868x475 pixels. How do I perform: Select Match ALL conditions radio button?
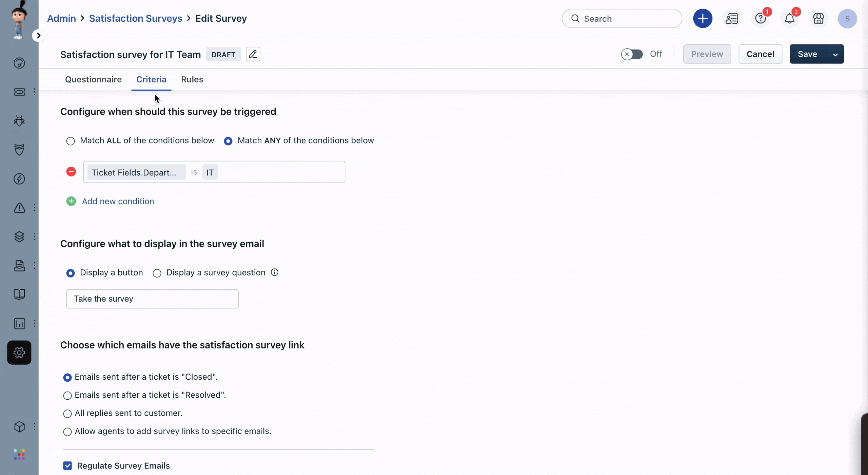tap(70, 140)
